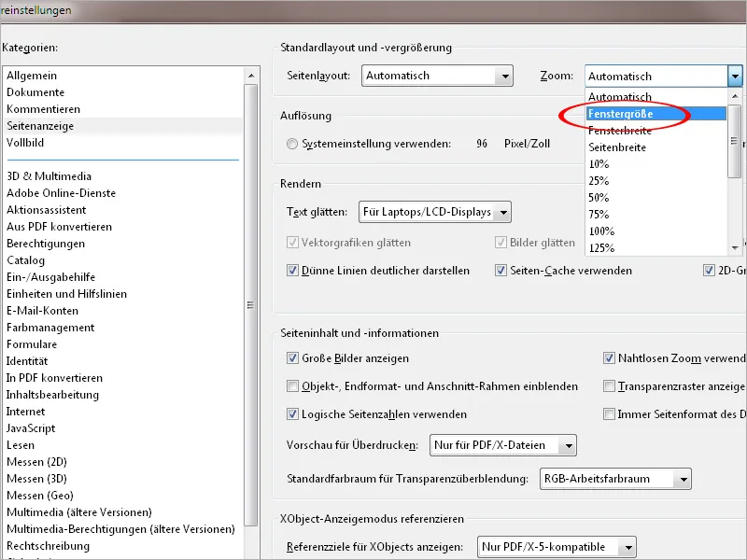Open Vorschau für Überdrucken dropdown
The height and width of the screenshot is (560, 747).
(x=503, y=445)
